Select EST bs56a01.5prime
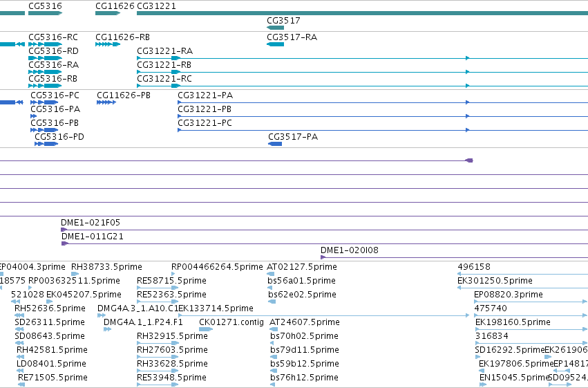 301,281
